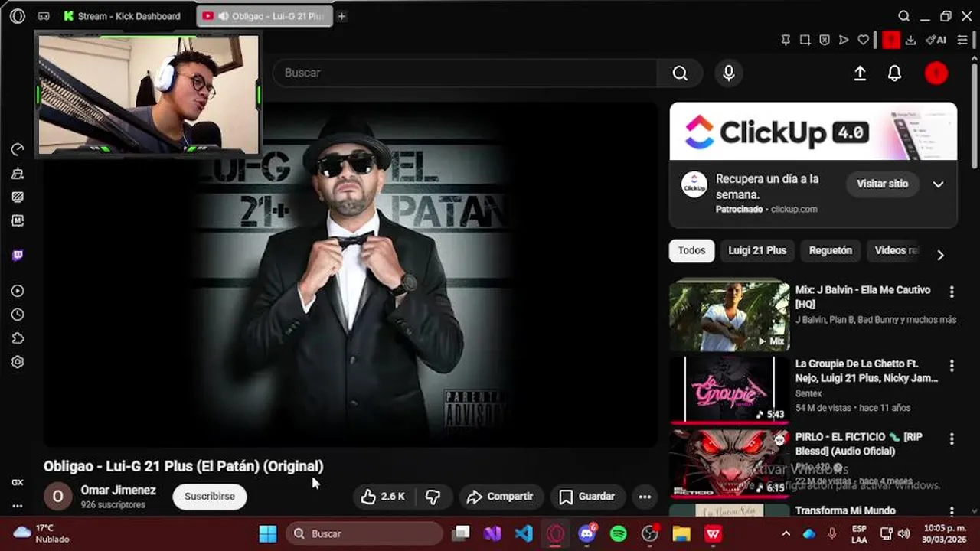Viewport: 980px width, 551px height.
Task: Like the video showing 2.6 K
Action: pos(384,497)
